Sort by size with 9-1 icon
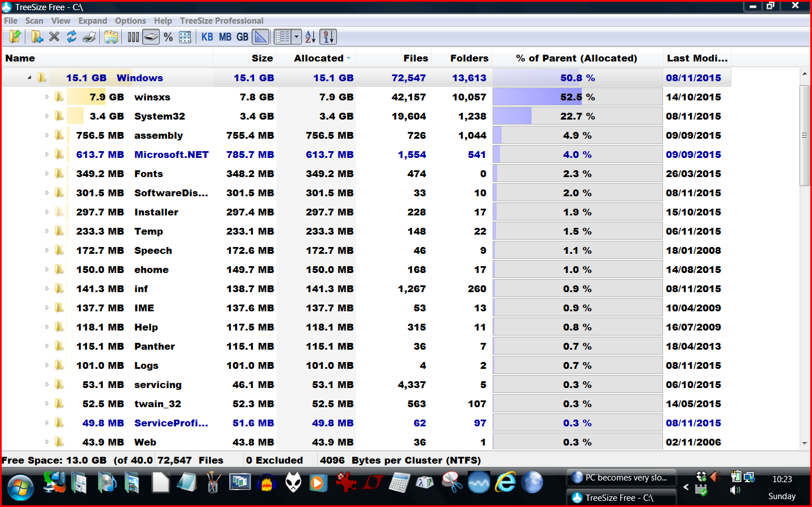Screen dimensions: 812x507 click(x=328, y=37)
